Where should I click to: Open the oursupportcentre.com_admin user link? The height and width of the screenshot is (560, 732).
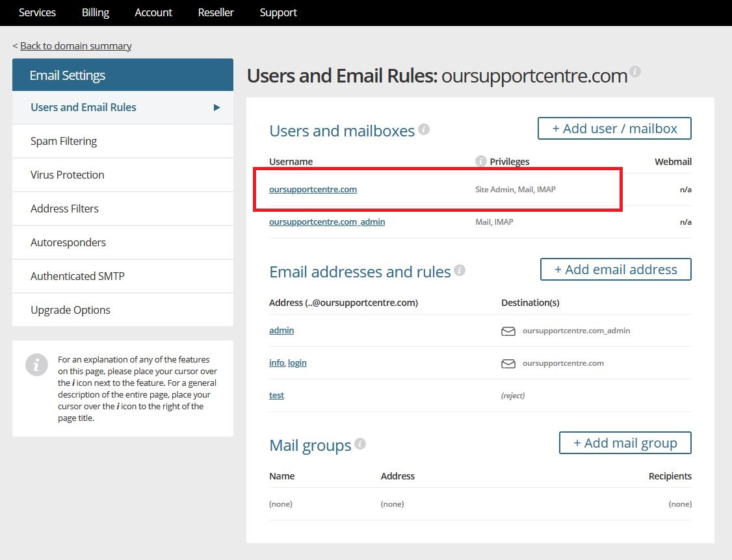pyautogui.click(x=327, y=222)
